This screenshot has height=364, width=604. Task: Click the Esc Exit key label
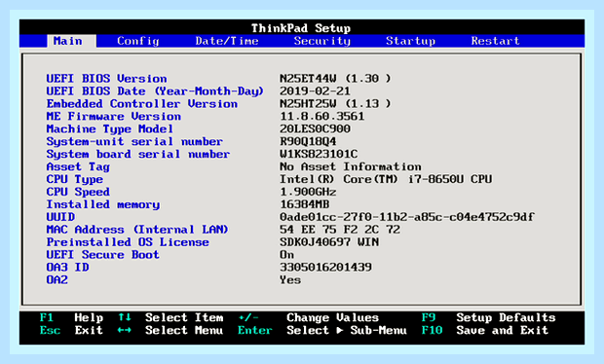click(x=50, y=330)
